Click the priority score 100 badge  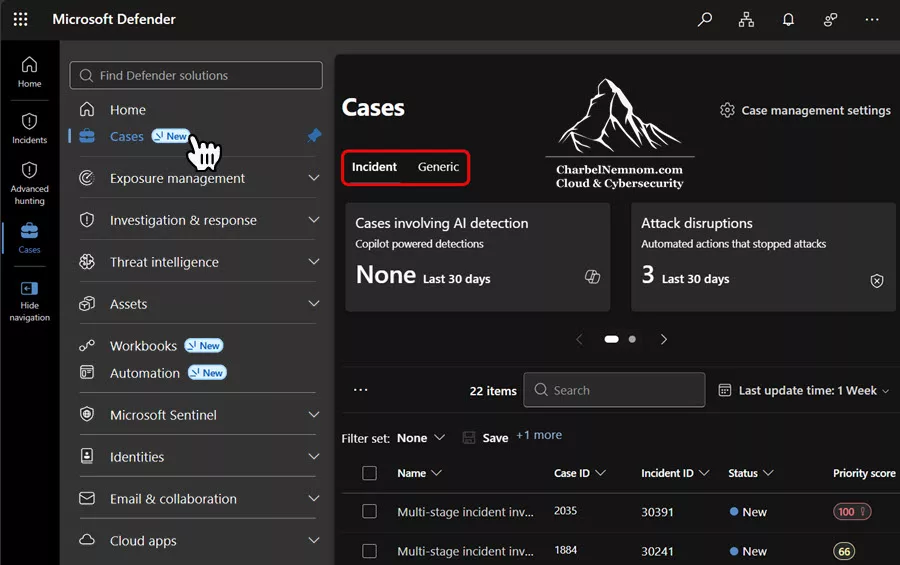pyautogui.click(x=852, y=512)
